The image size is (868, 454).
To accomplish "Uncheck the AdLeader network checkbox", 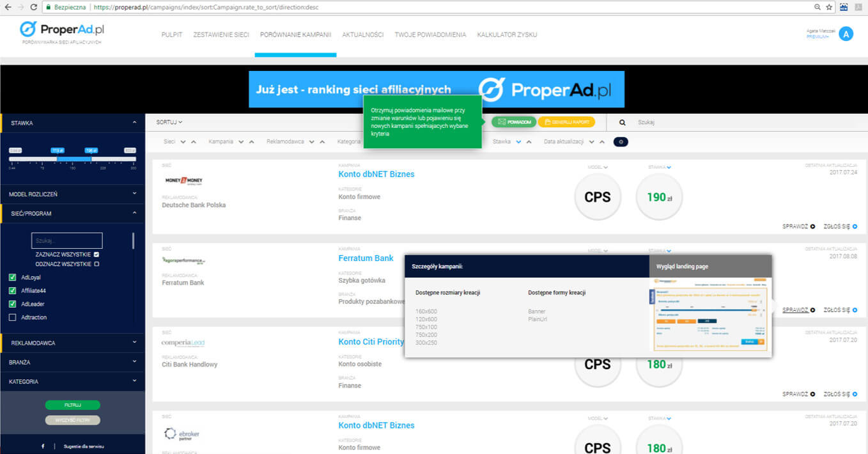I will [x=12, y=304].
